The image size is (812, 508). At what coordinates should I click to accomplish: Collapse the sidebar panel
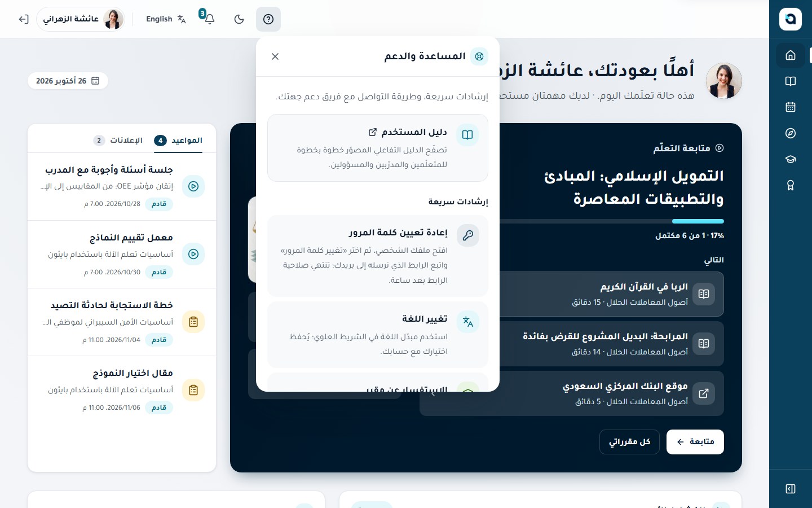click(x=791, y=489)
